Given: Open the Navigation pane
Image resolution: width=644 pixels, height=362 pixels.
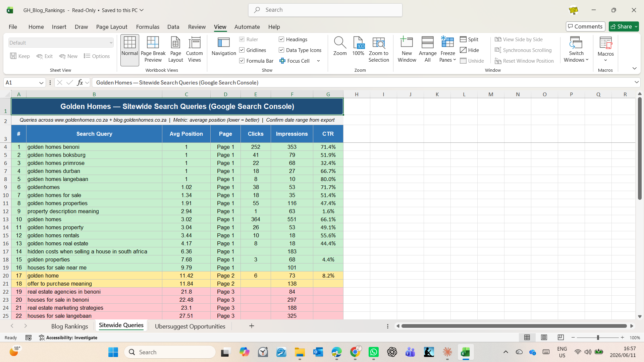Looking at the screenshot, I should click(x=224, y=47).
